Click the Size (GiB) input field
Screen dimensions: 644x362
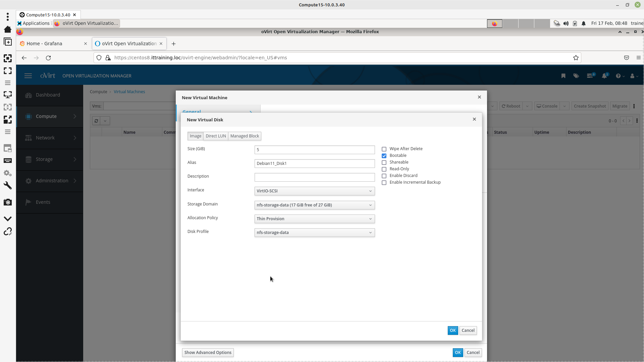point(314,150)
